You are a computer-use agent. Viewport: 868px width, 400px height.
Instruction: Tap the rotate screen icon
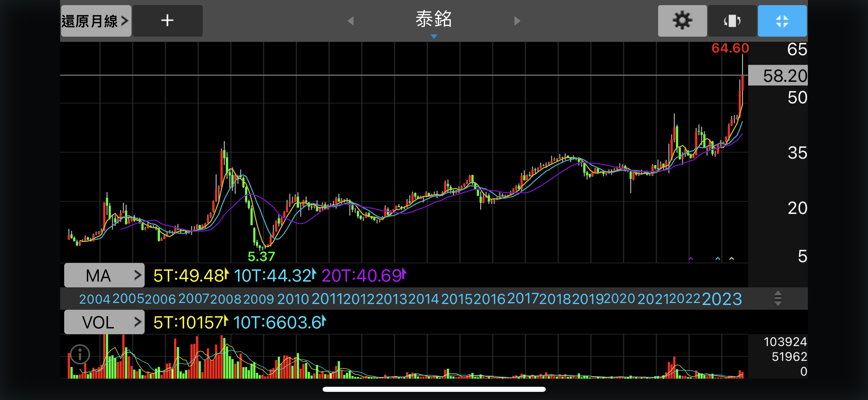tap(732, 21)
